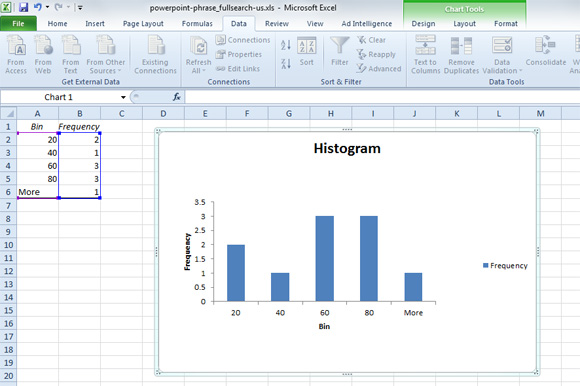
Task: Open From Other Sources menu
Action: pos(106,55)
